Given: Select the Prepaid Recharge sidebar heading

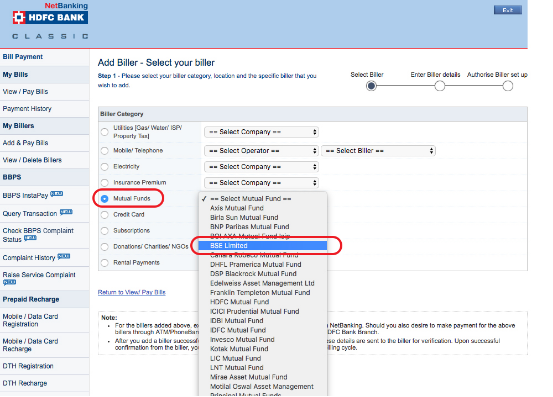Looking at the screenshot, I should [31, 299].
